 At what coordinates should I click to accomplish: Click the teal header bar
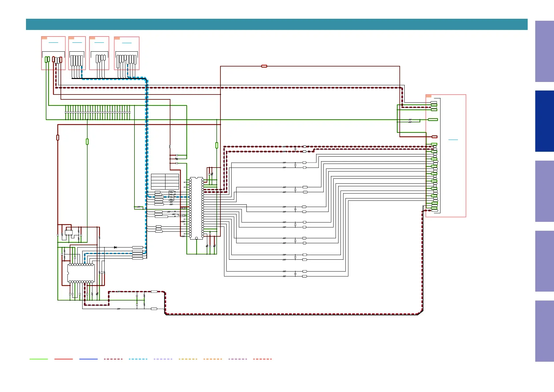[277, 24]
